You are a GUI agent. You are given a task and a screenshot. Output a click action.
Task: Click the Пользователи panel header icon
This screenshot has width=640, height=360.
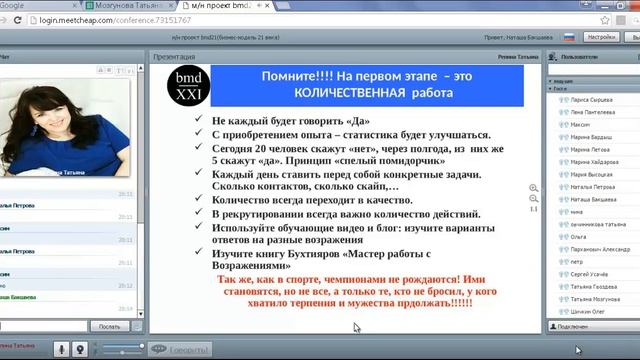point(553,57)
